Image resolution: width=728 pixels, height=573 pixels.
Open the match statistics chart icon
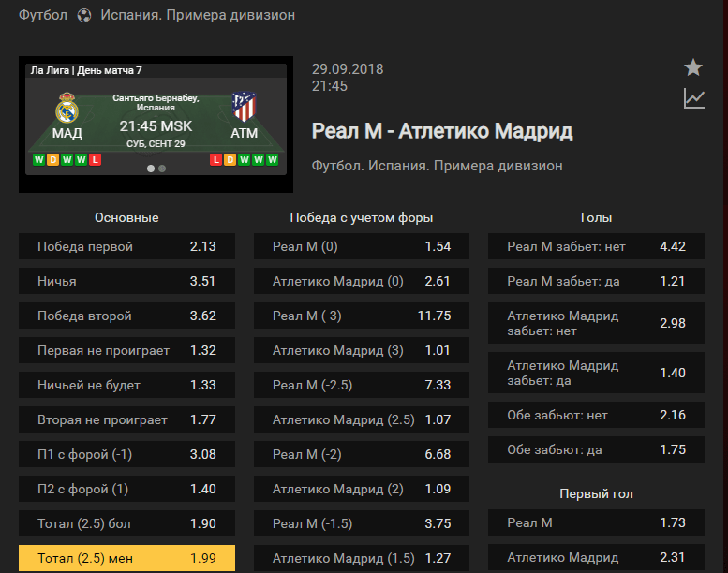click(x=694, y=99)
